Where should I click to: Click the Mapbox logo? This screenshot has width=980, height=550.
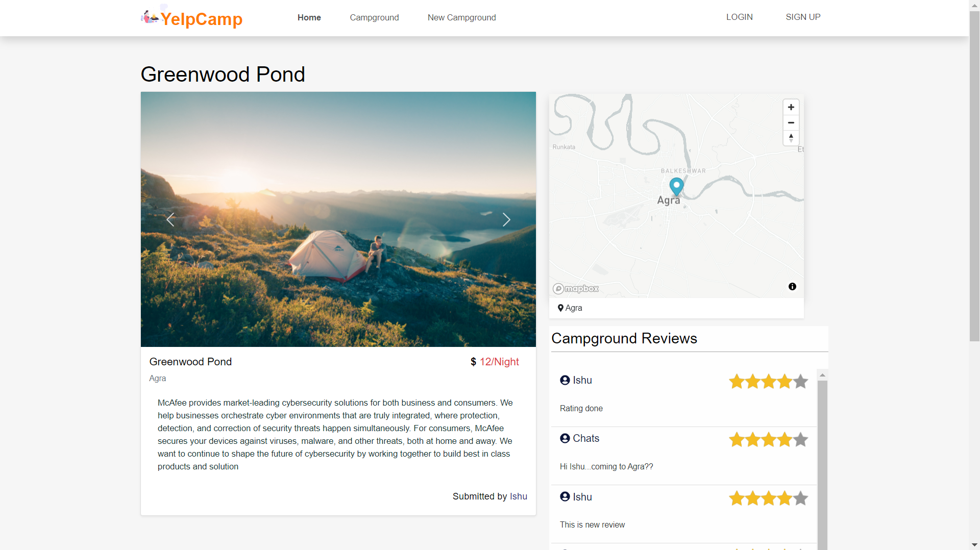[576, 289]
